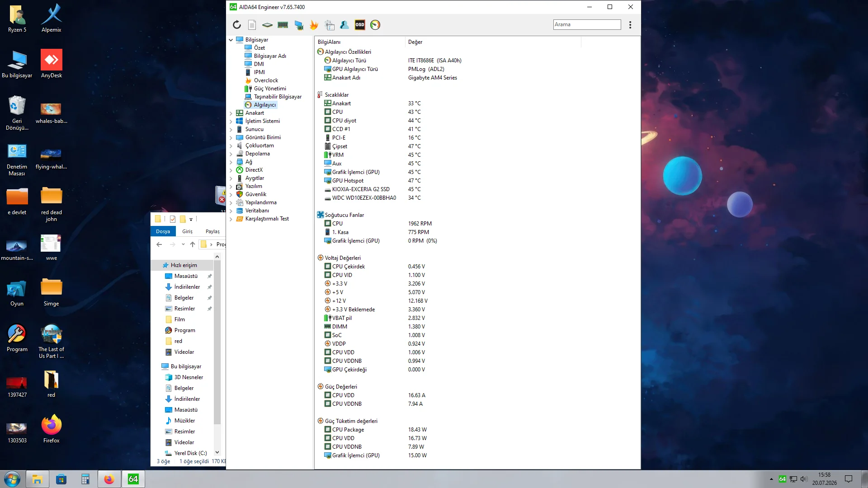The width and height of the screenshot is (868, 488).
Task: Click the blue user silhouette toolbar icon
Action: [344, 25]
